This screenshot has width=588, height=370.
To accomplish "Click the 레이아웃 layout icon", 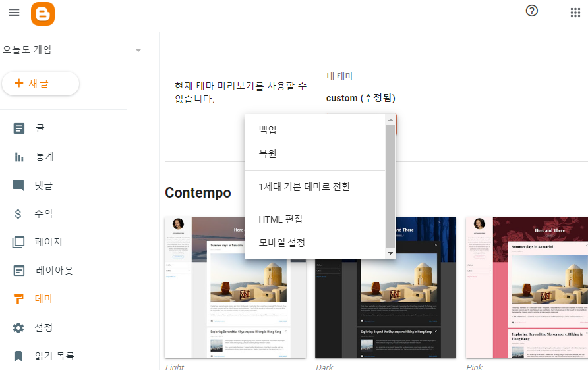I will (x=18, y=271).
